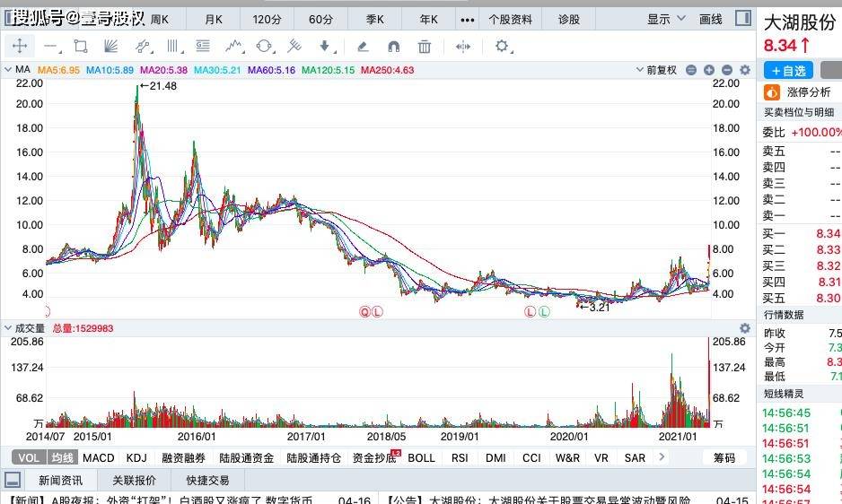This screenshot has width=842, height=504.
Task: Switch to 关联报价 related quotes tab
Action: coord(134,480)
